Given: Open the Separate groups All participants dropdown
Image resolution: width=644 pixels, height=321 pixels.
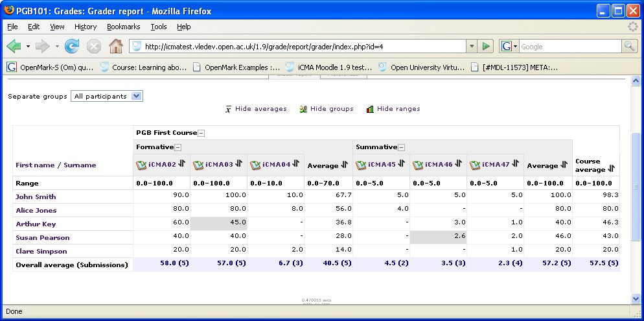Looking at the screenshot, I should (107, 96).
